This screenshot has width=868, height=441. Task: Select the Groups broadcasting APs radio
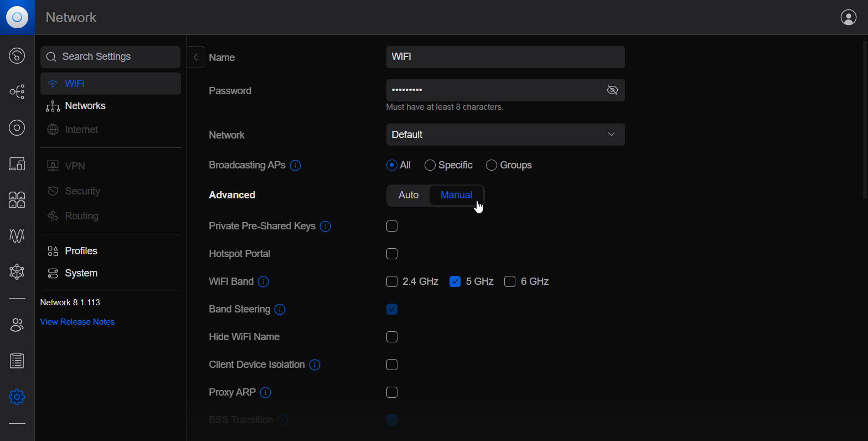coord(492,165)
